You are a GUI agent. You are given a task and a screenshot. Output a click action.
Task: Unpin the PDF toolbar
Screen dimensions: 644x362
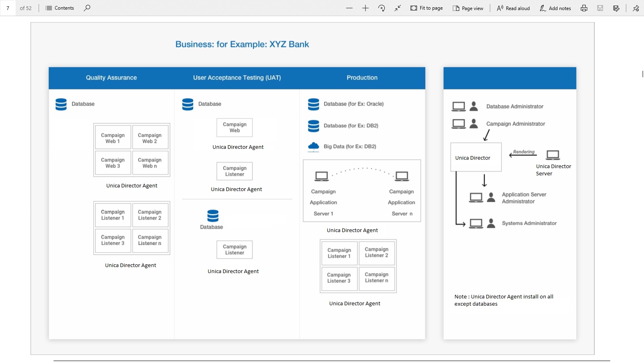636,8
